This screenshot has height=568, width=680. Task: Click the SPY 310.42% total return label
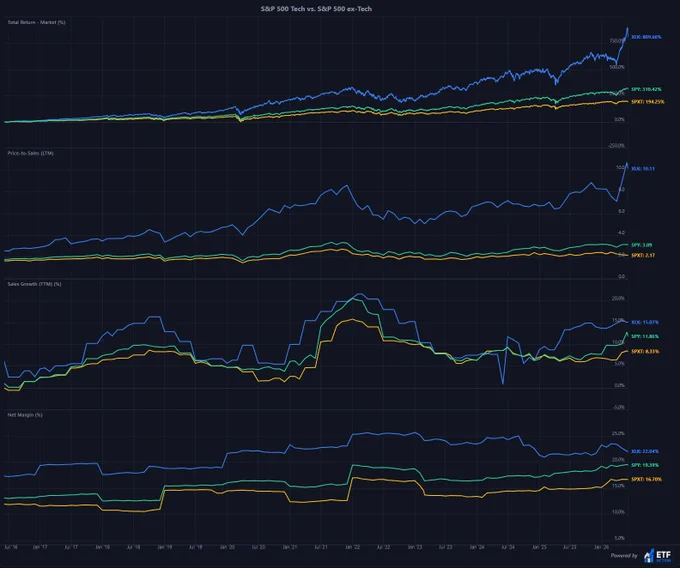pos(646,89)
